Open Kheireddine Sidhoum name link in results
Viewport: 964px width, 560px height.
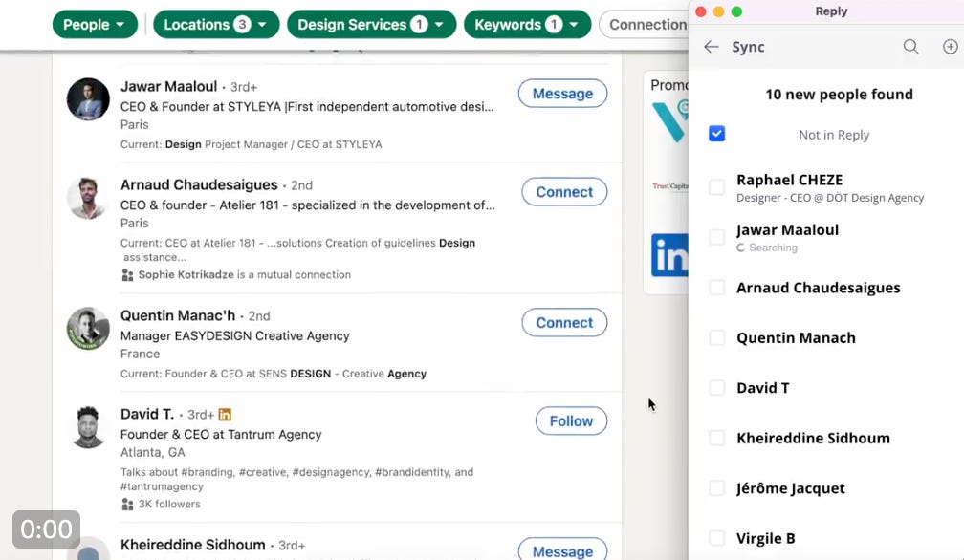[x=192, y=545]
